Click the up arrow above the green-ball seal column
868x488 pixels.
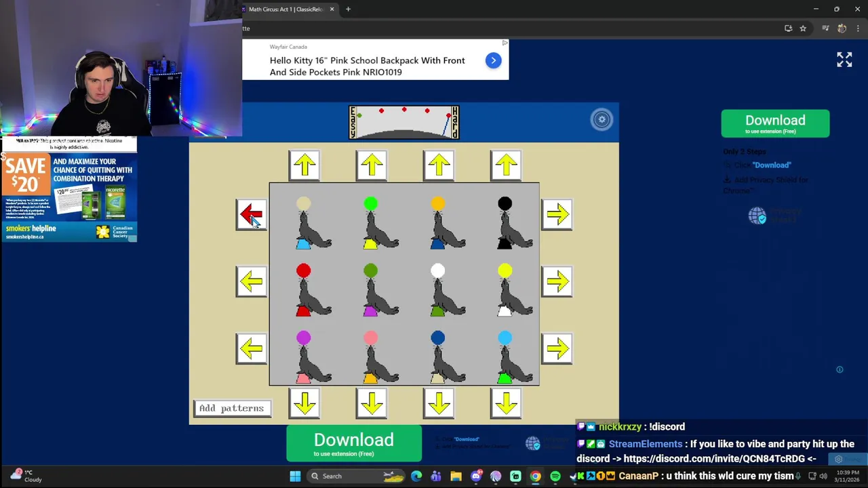click(372, 165)
